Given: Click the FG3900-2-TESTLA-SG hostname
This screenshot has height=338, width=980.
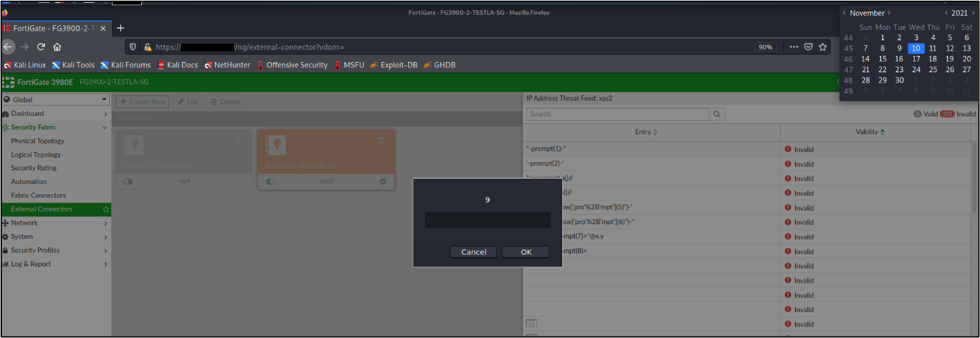Looking at the screenshot, I should (114, 82).
